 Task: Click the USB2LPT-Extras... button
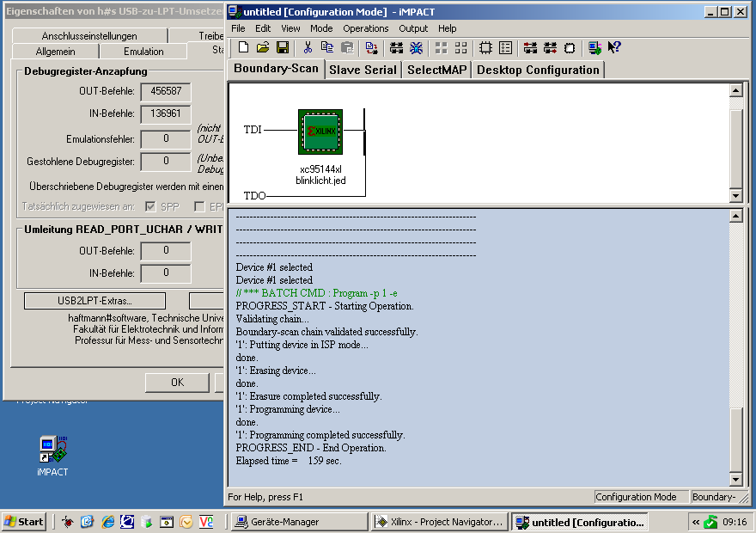tap(94, 301)
